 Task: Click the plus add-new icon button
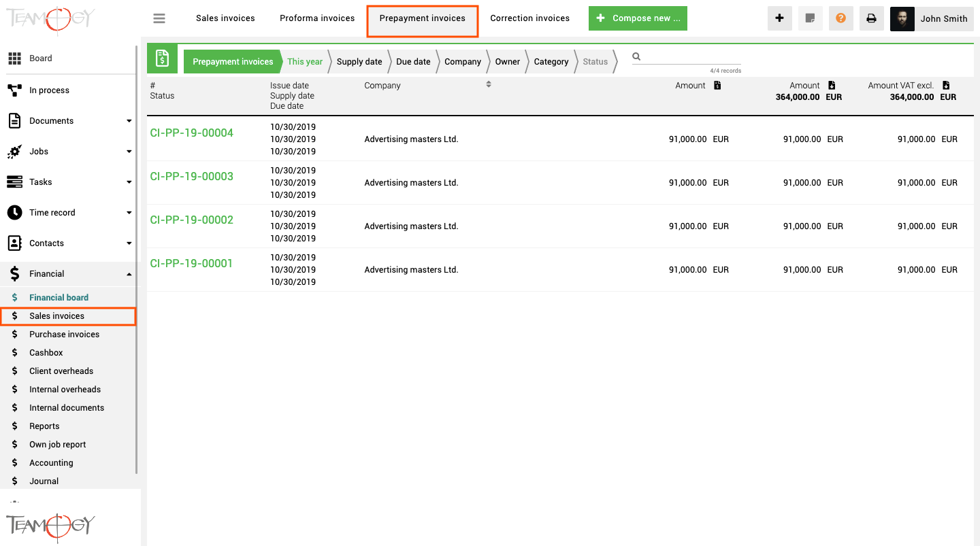tap(779, 18)
